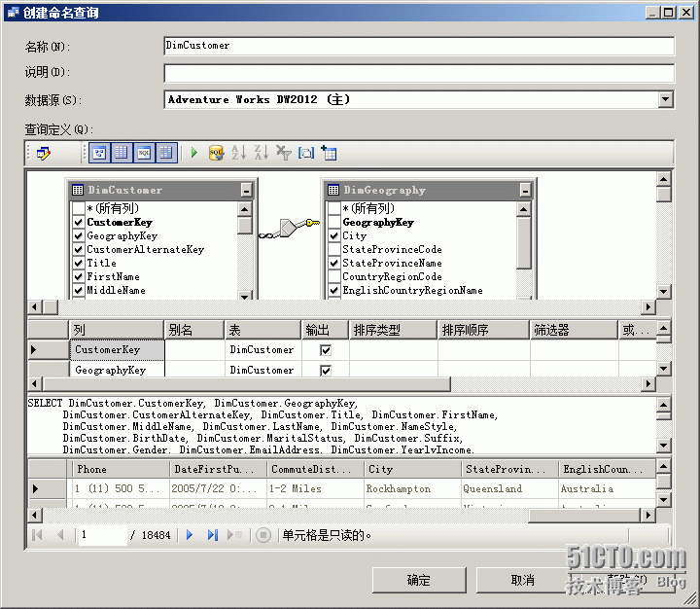The height and width of the screenshot is (609, 700).
Task: Click DimCustomer column list down arrow
Action: click(x=245, y=296)
